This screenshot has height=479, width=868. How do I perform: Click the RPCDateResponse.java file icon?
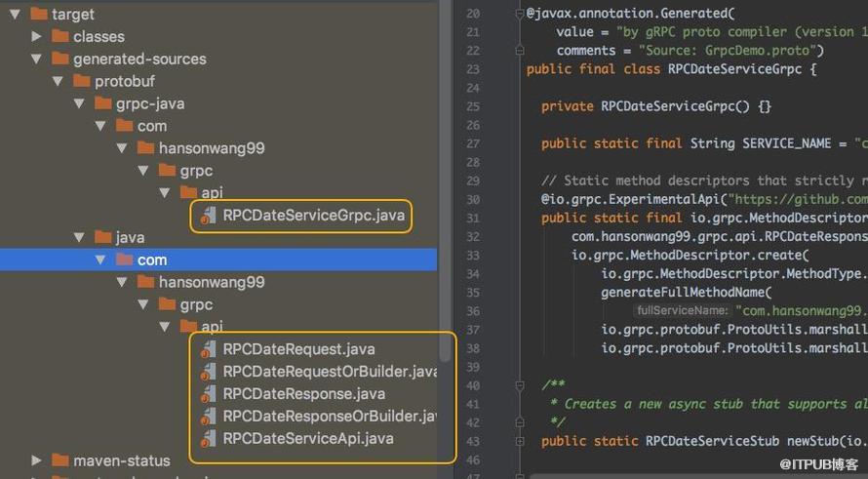(x=208, y=394)
